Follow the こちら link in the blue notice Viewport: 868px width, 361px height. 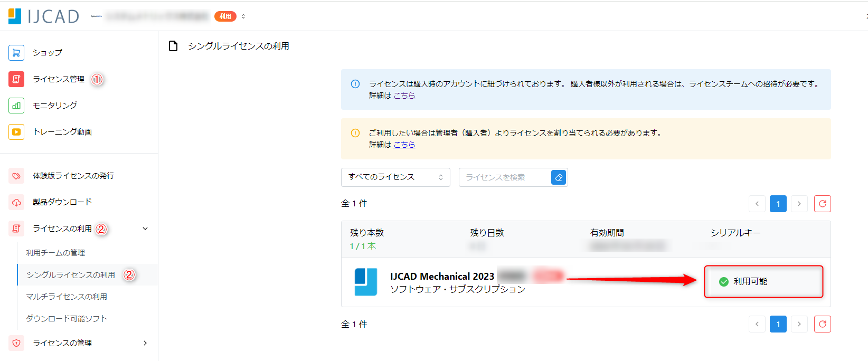tap(404, 96)
